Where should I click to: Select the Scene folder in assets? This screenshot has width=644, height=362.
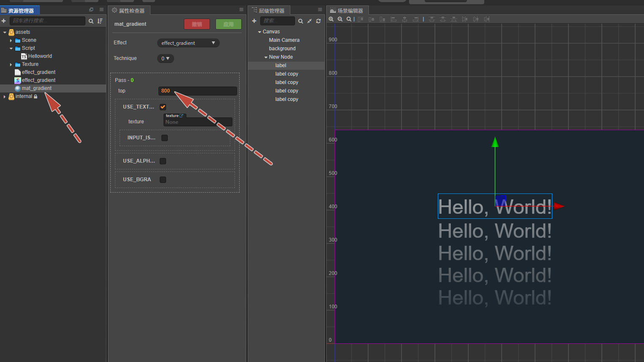tap(29, 40)
